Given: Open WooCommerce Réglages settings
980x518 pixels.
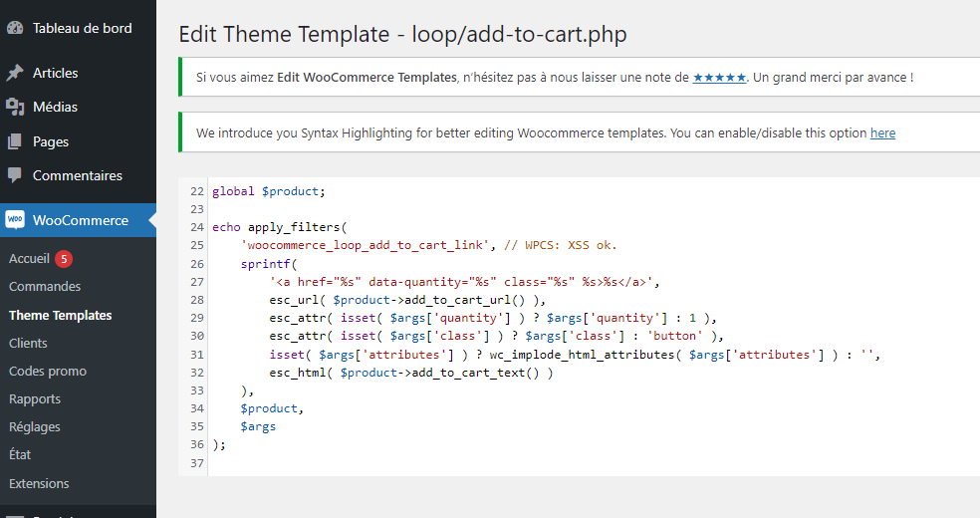Looking at the screenshot, I should 35,426.
